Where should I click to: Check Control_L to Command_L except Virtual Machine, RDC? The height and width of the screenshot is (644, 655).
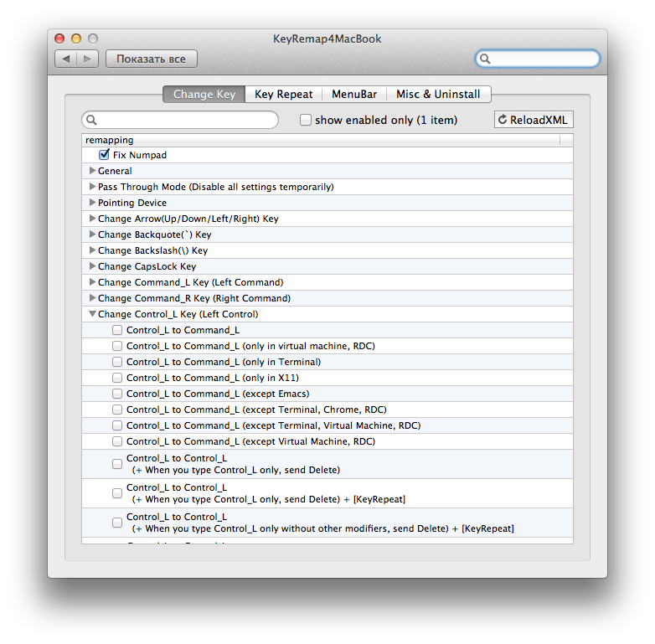click(x=117, y=441)
